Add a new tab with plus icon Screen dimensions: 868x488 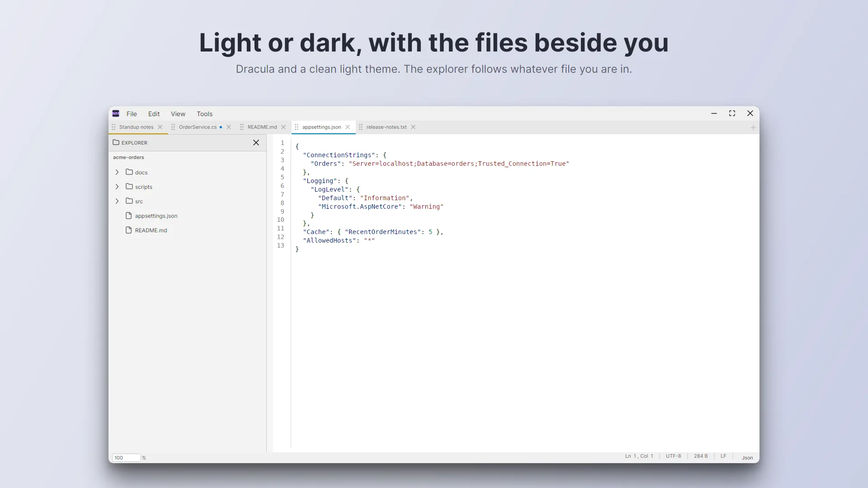(753, 127)
